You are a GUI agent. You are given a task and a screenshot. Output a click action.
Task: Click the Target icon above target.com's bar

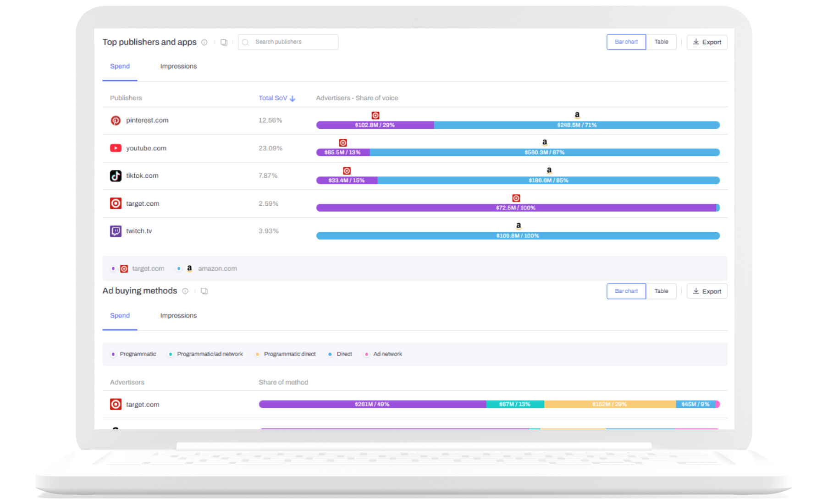pos(516,197)
